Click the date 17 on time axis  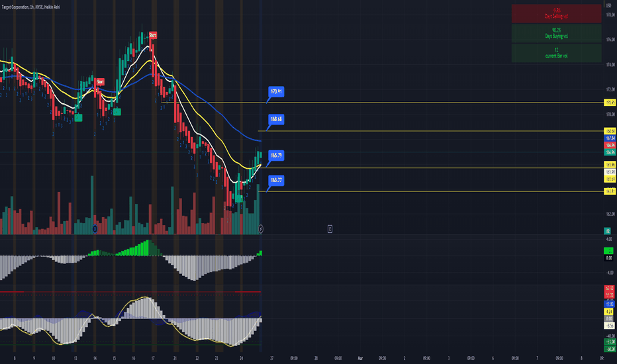(x=153, y=359)
